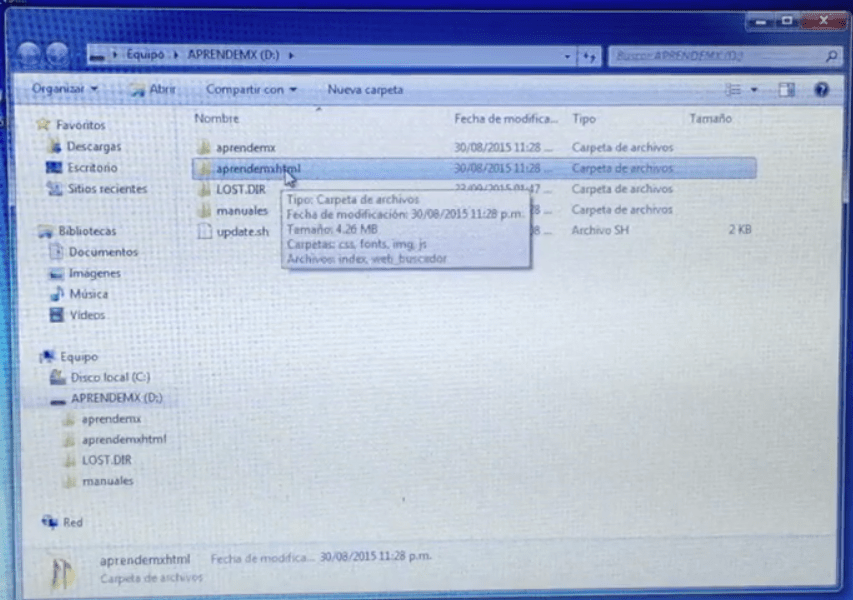Click the Música library icon
This screenshot has height=600, width=853.
point(57,294)
